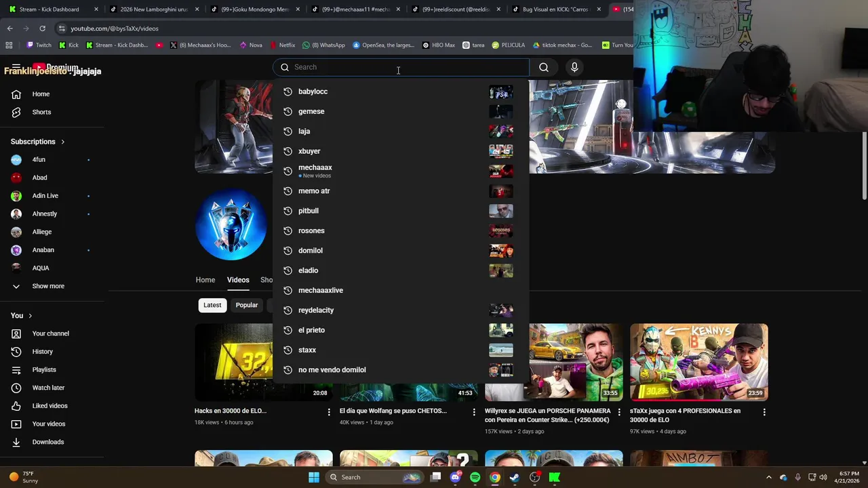This screenshot has width=868, height=488.
Task: Choose no me vendo domilol suggestion
Action: point(400,370)
